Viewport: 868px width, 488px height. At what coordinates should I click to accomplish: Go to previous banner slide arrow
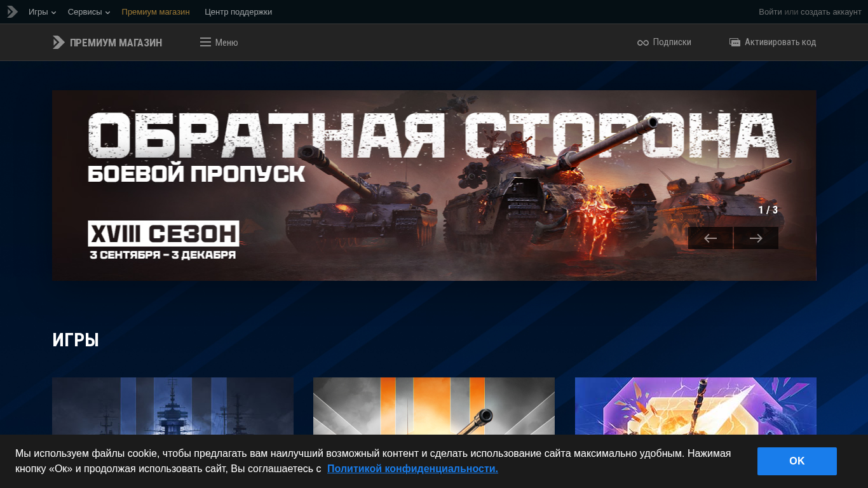click(710, 238)
